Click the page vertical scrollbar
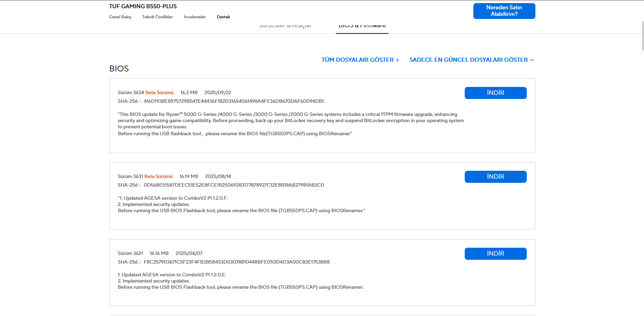The image size is (644, 316). click(x=642, y=36)
